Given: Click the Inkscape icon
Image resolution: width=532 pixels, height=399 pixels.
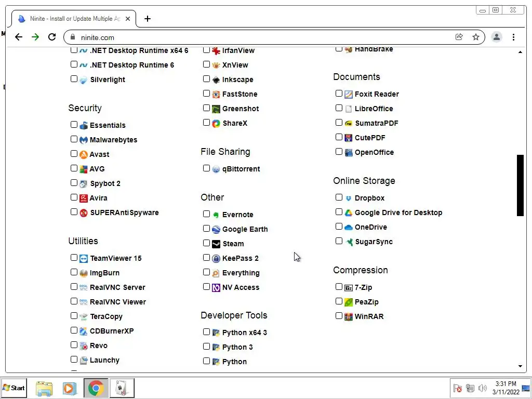Looking at the screenshot, I should point(216,79).
